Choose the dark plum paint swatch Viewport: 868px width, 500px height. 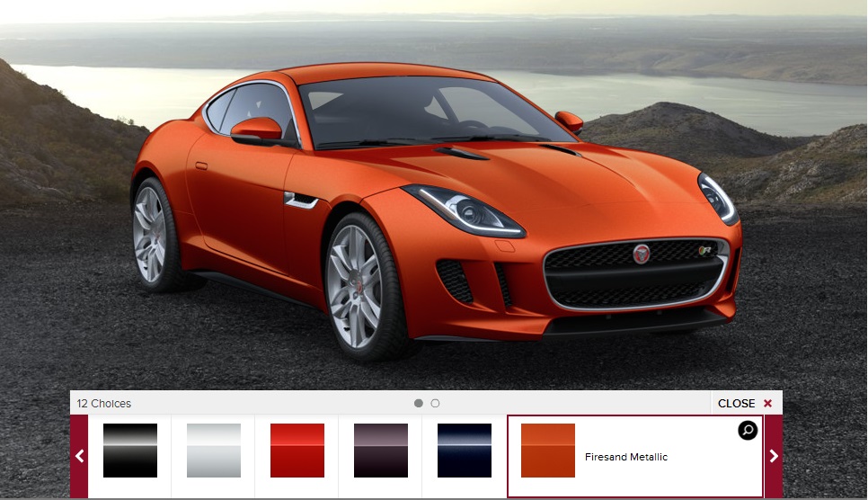tap(381, 451)
